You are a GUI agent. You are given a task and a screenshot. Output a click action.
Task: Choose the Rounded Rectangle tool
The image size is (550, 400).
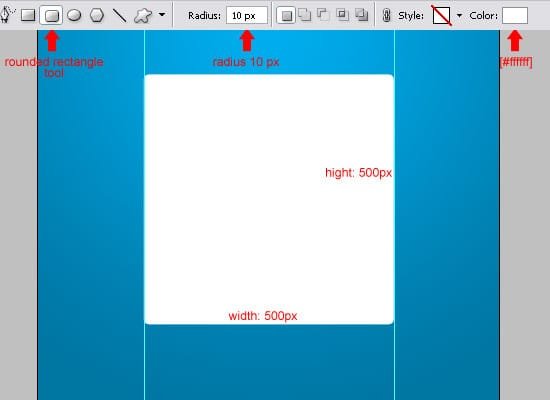pyautogui.click(x=51, y=15)
